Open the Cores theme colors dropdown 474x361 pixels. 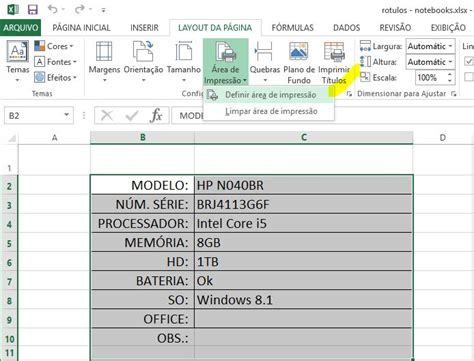[x=54, y=46]
